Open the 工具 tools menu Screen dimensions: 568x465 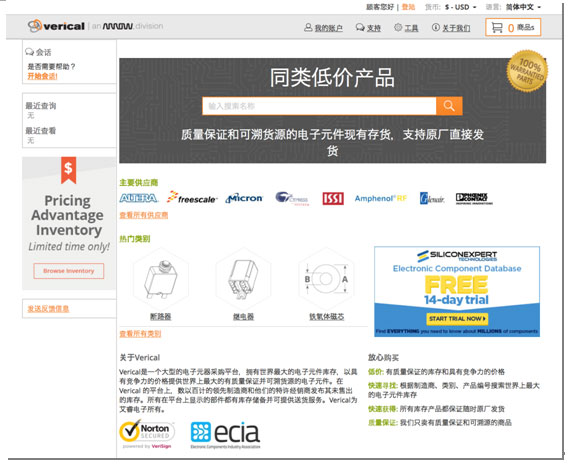406,28
